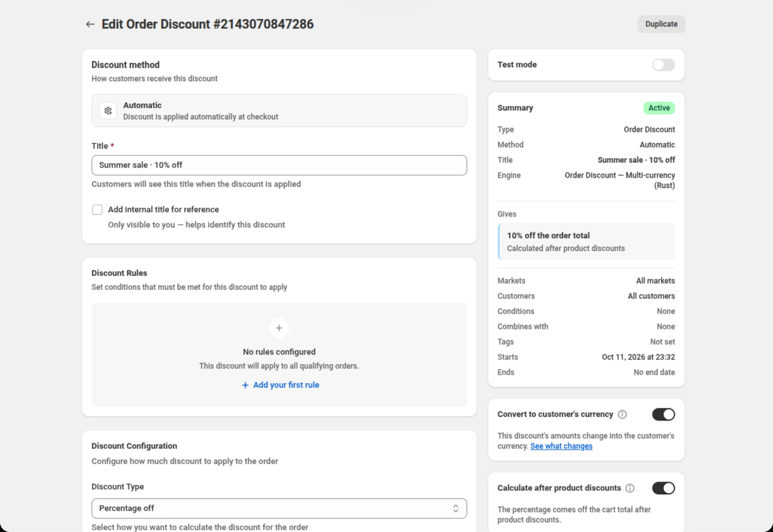Open the See what changes link
The width and height of the screenshot is (773, 532).
[561, 446]
